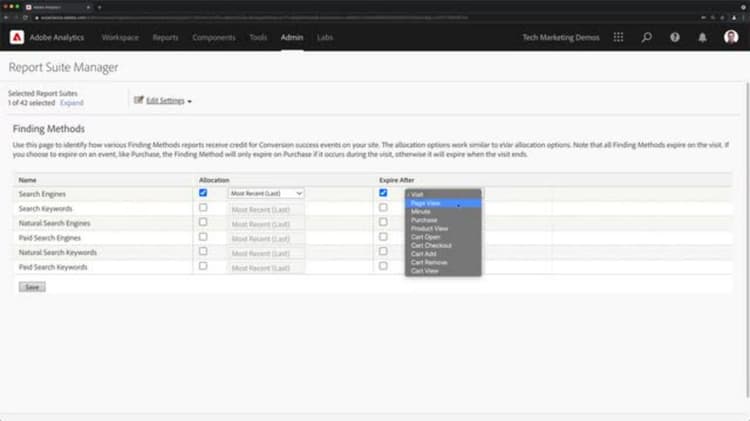
Task: Select Cart Checkout in expire dropdown list
Action: coord(443,245)
